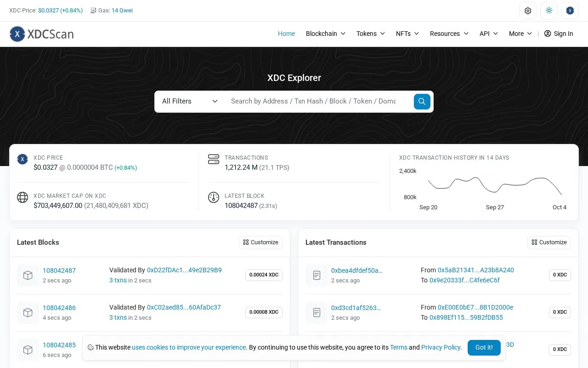Open the Privacy Policy link
Screen dimensions: 588x368
click(x=441, y=347)
